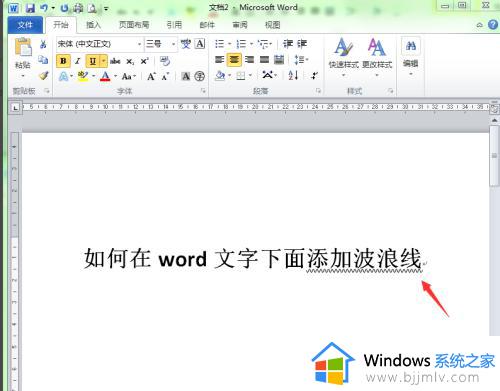This screenshot has height=391, width=500.
Task: Apply yellow text highlight color
Action: click(83, 76)
